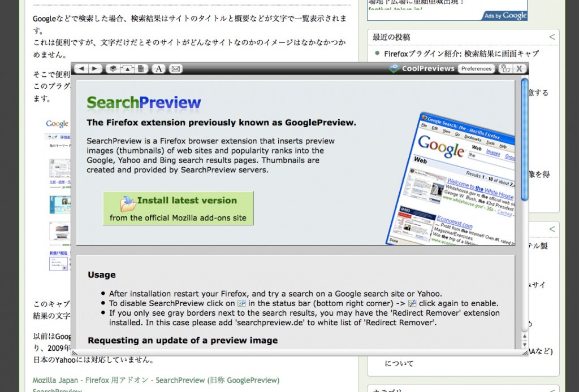Collapse the middle-right sidebar panel chevron
The image size is (579, 392).
[553, 229]
